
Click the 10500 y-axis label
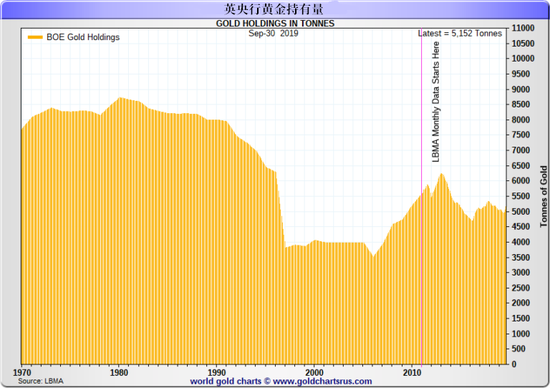pyautogui.click(x=523, y=44)
